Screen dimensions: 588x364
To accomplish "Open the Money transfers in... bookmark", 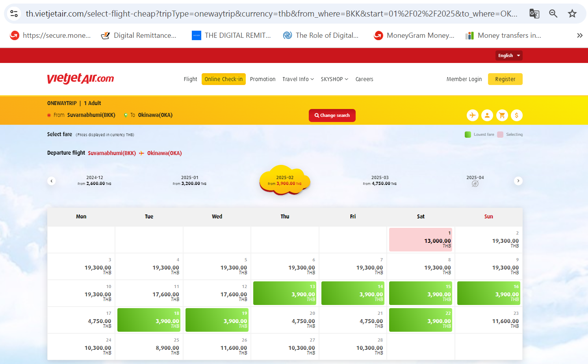I will coord(503,35).
